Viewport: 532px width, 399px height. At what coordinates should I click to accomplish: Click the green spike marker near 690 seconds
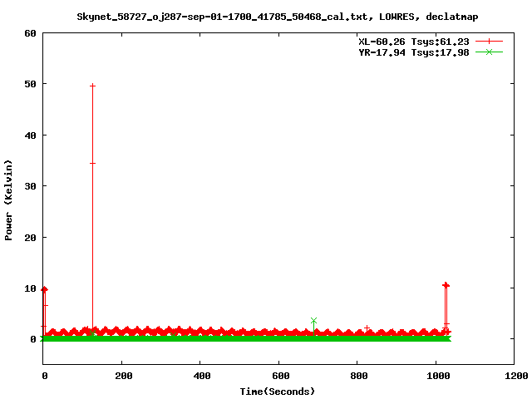(314, 320)
